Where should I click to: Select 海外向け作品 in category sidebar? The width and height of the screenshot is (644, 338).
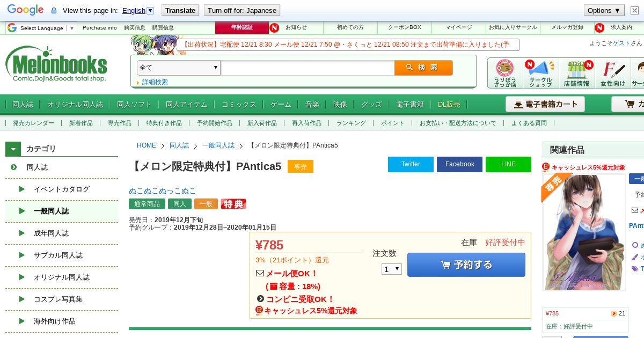62,321
